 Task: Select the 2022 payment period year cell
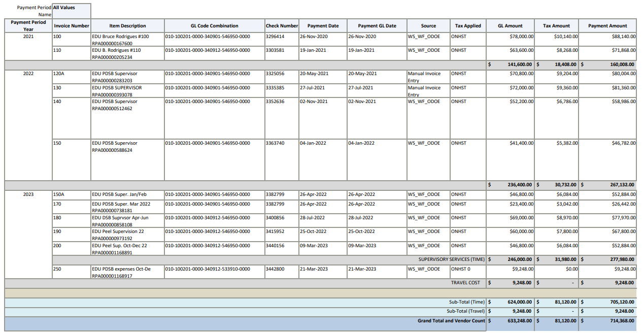[28, 74]
